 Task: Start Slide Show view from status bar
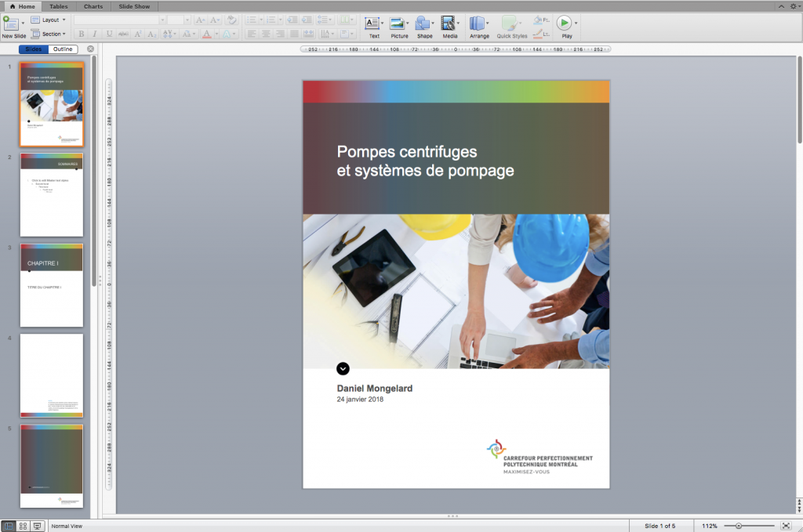click(x=37, y=526)
